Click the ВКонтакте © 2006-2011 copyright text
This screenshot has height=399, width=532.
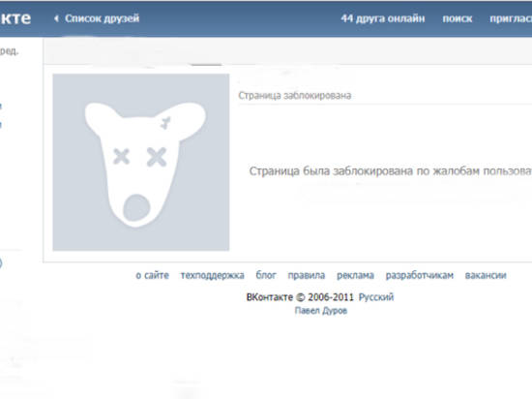point(300,297)
